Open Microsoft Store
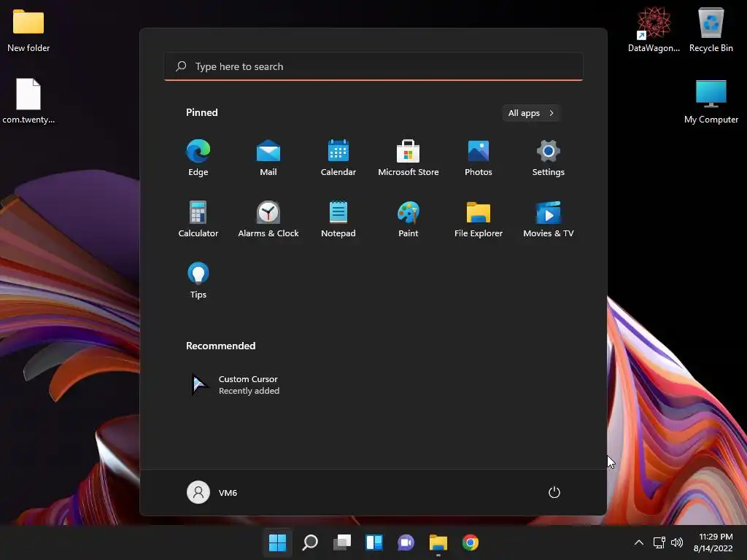747x560 pixels. pyautogui.click(x=409, y=158)
